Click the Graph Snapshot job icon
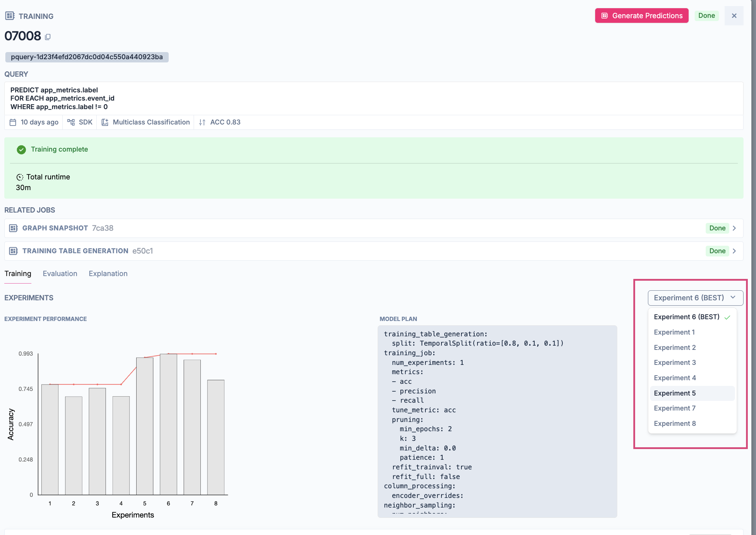 [13, 228]
